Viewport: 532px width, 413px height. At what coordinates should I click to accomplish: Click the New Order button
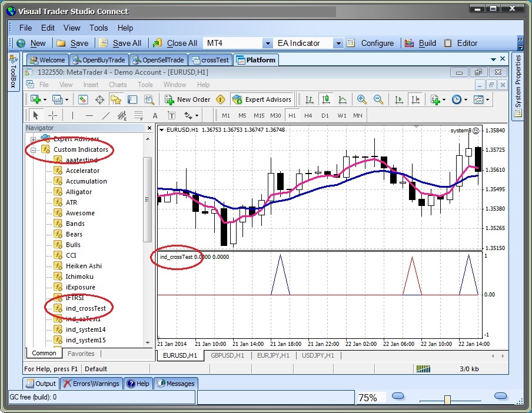(x=187, y=99)
